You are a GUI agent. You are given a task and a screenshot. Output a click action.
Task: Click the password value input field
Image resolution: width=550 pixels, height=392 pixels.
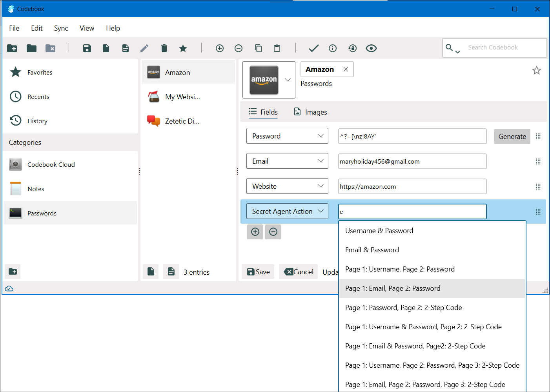[412, 136]
